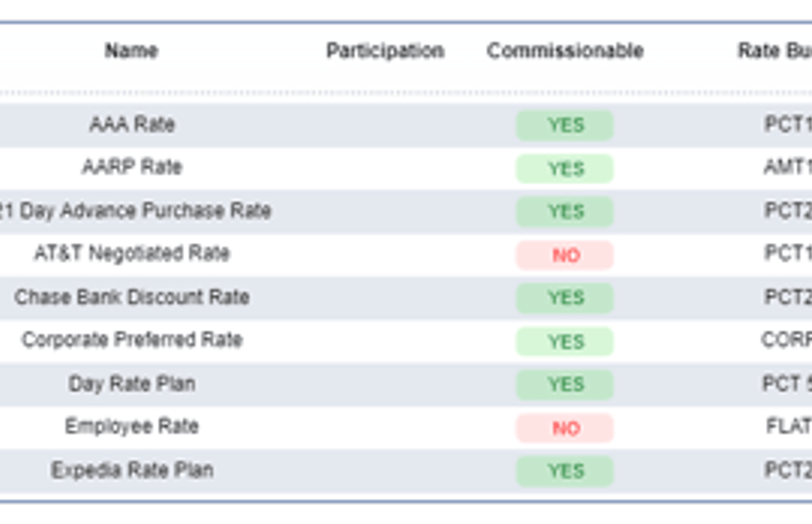Toggle NO badge for AT&T Negotiated Rate

565,255
